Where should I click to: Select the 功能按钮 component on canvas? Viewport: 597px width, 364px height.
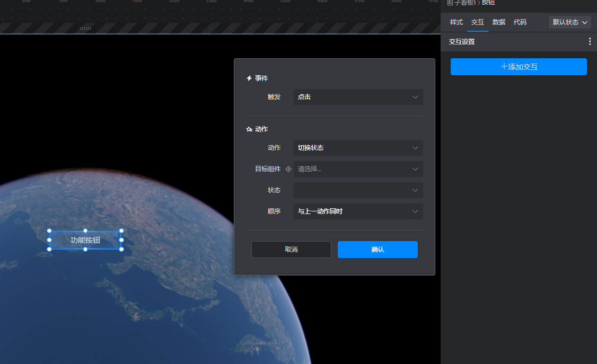click(x=85, y=240)
